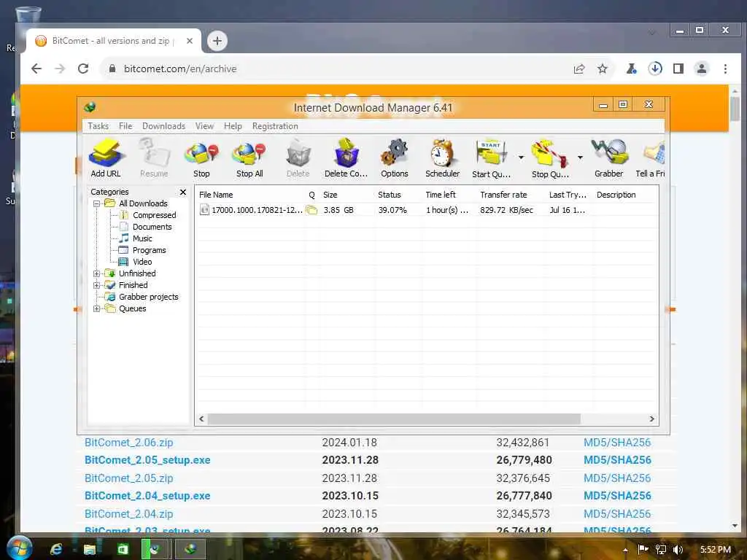This screenshot has height=560, width=747.
Task: Click the browser page vertical scrollbar
Action: (x=735, y=109)
